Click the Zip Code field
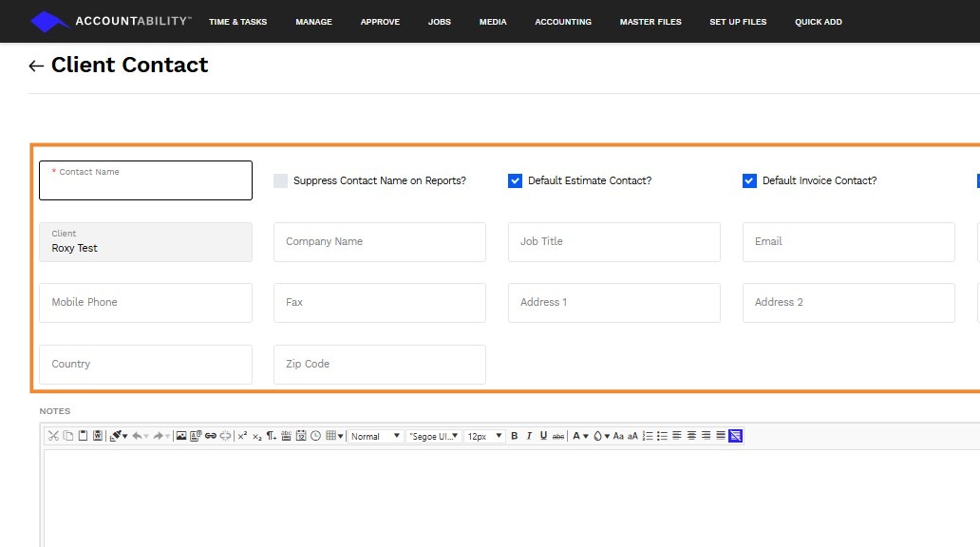980x547 pixels. point(380,365)
